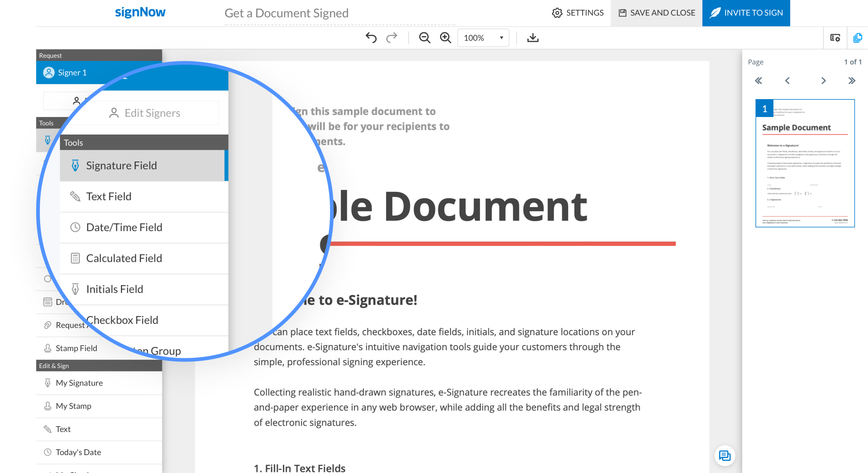Click the redo arrow icon
Image resolution: width=868 pixels, height=473 pixels.
392,38
